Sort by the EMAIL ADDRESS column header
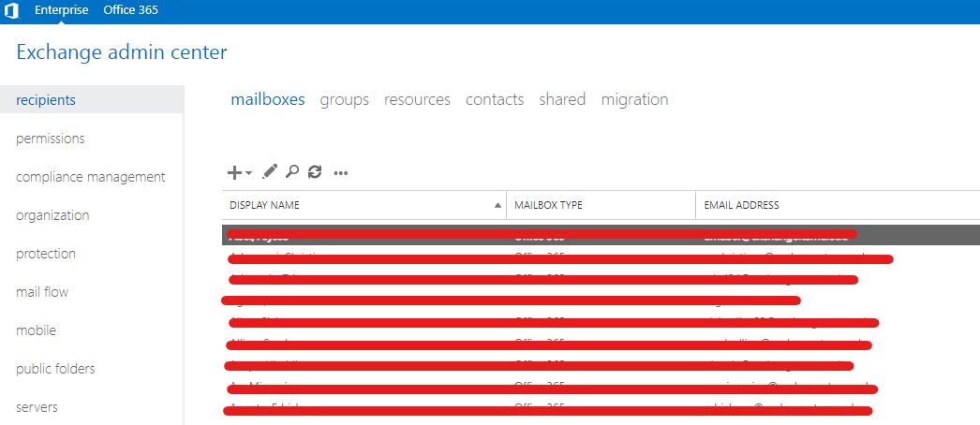 (741, 205)
